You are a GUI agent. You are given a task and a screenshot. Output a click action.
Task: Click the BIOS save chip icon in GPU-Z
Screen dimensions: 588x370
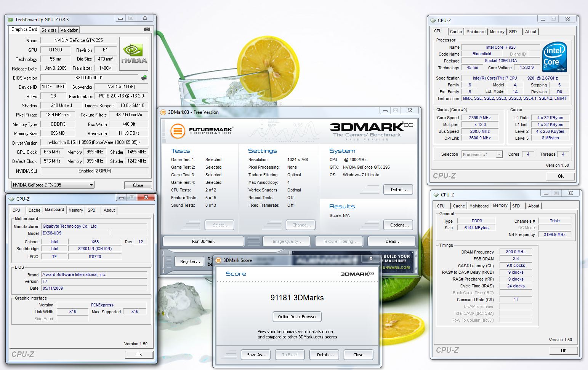coord(144,78)
